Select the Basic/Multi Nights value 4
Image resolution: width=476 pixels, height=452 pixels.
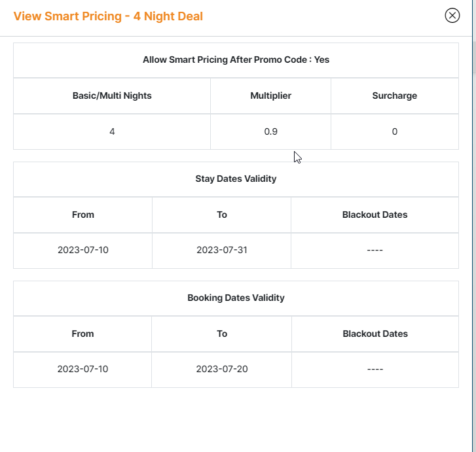click(x=112, y=131)
